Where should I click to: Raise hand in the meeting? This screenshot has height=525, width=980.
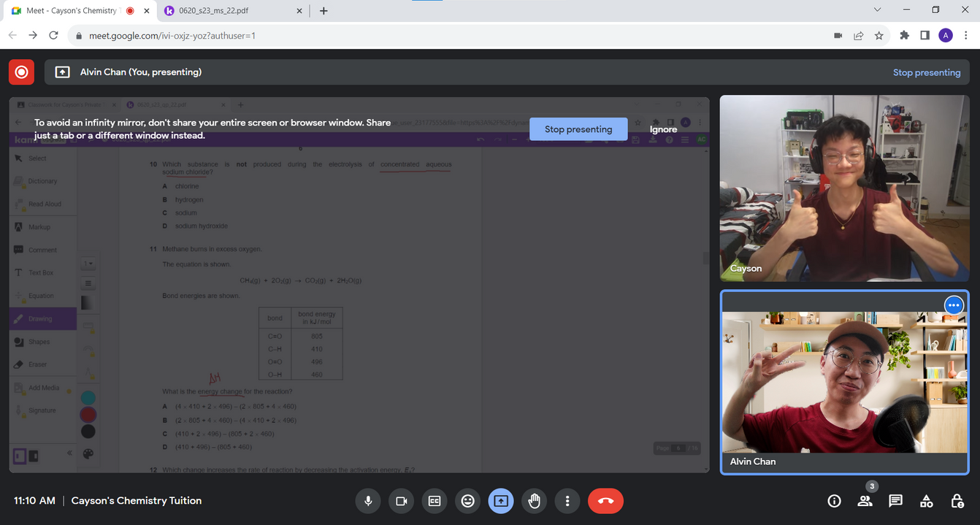(534, 501)
